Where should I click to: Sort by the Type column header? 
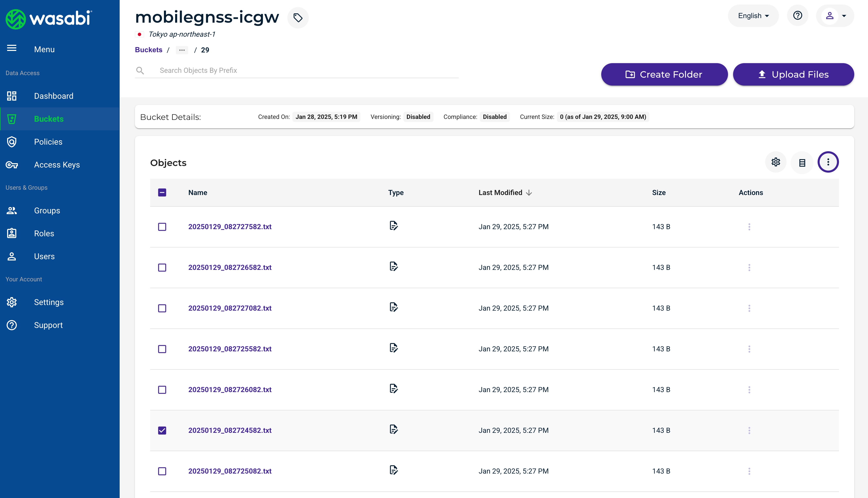tap(396, 192)
